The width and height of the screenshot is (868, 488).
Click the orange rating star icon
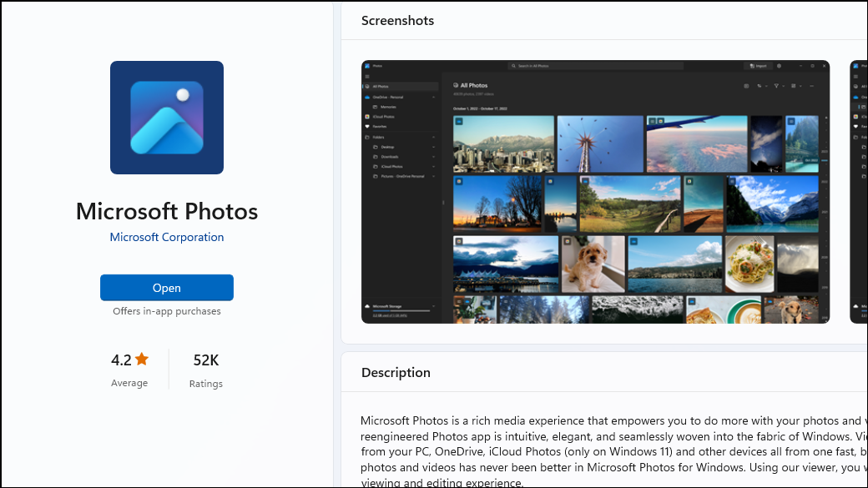(x=142, y=359)
